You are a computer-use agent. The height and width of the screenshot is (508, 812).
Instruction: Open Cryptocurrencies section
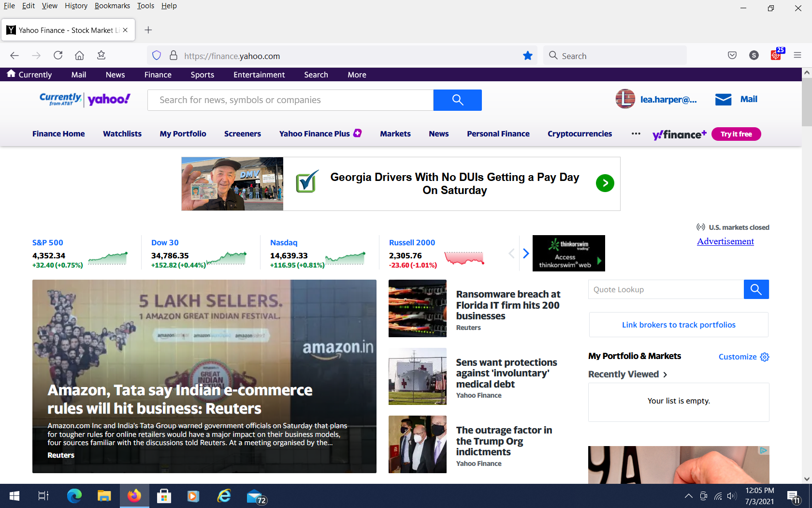[x=580, y=134]
